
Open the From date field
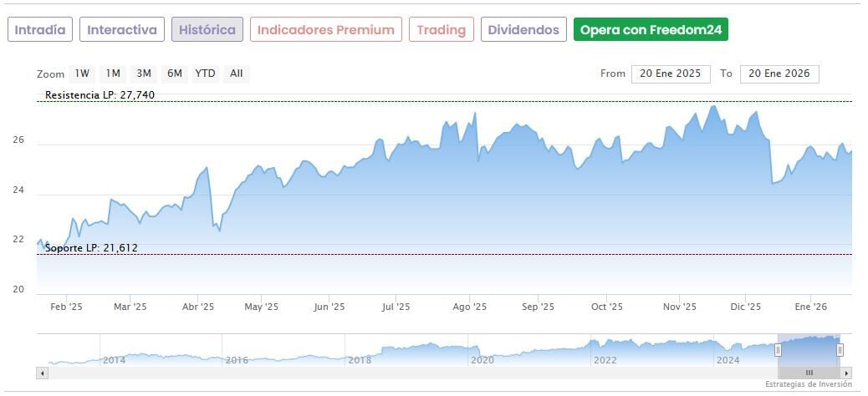(671, 74)
